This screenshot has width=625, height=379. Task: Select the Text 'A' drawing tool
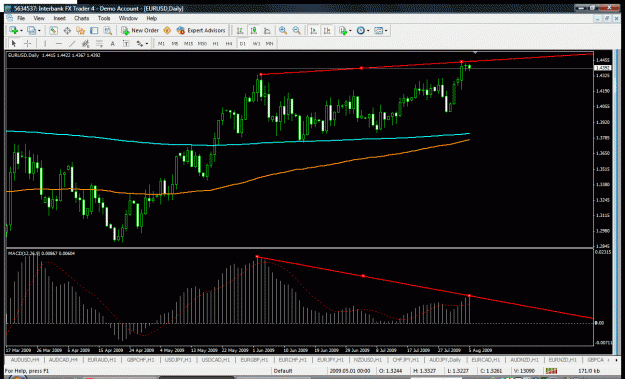[112, 43]
